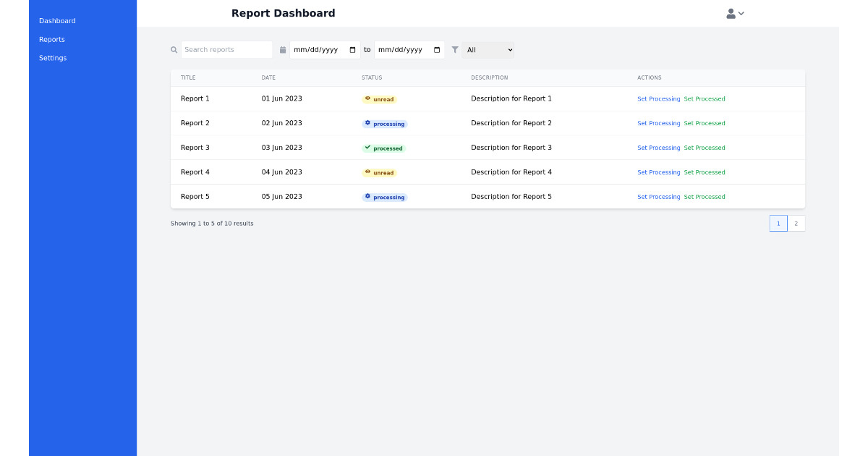This screenshot has width=868, height=456.
Task: Open the date picker on the second date field
Action: 436,49
